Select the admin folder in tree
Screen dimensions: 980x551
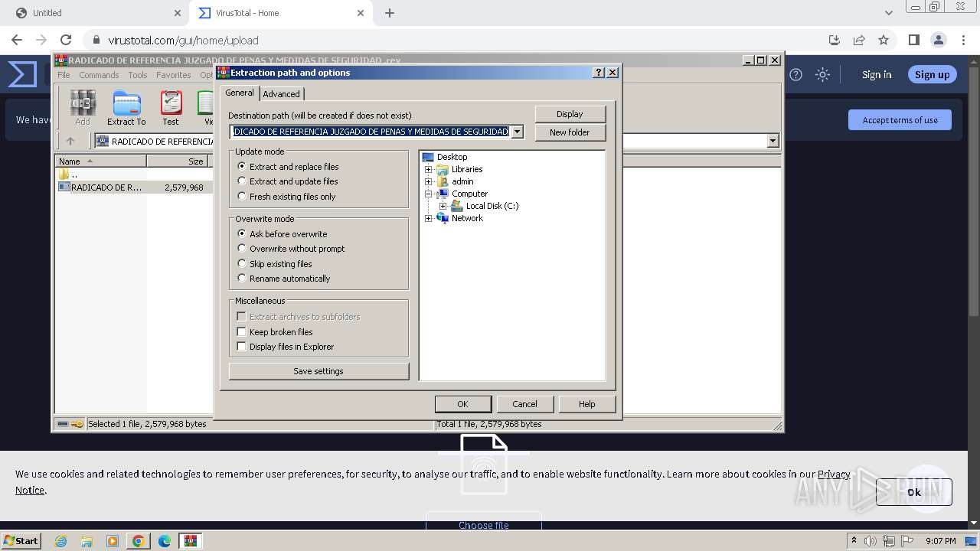tap(455, 181)
